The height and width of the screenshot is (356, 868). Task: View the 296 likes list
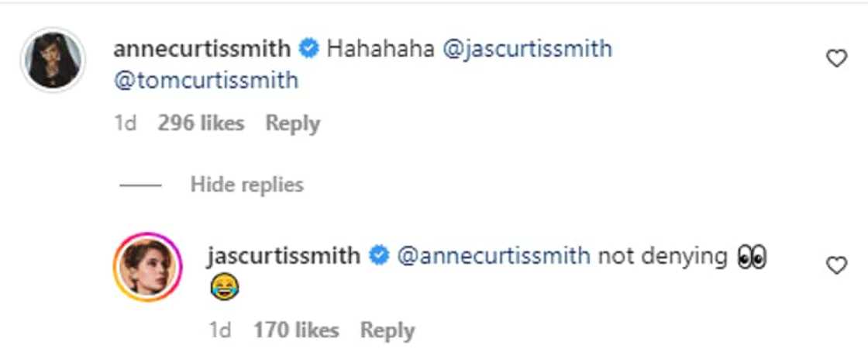tap(201, 123)
